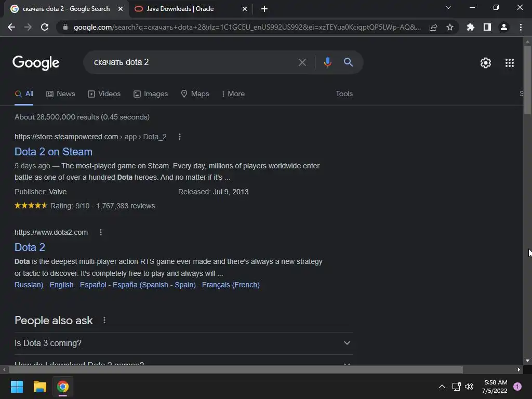Screen dimensions: 532x399
Task: Share this page from address bar
Action: coord(433,27)
